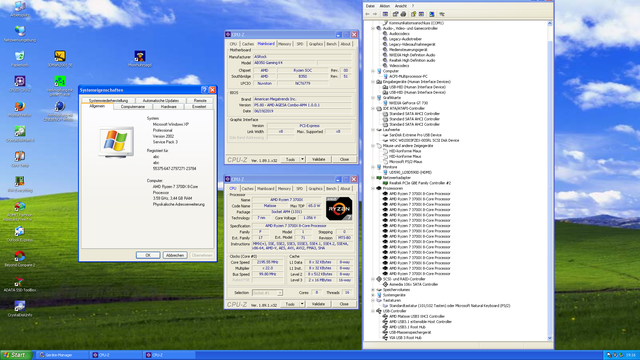640x360 pixels.
Task: Expand the Speichervolumes tree node
Action: (x=373, y=290)
